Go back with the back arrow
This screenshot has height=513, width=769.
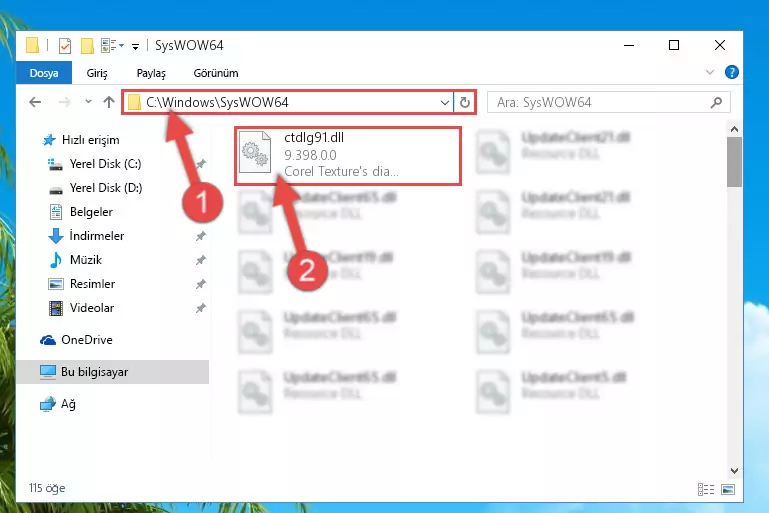(35, 102)
